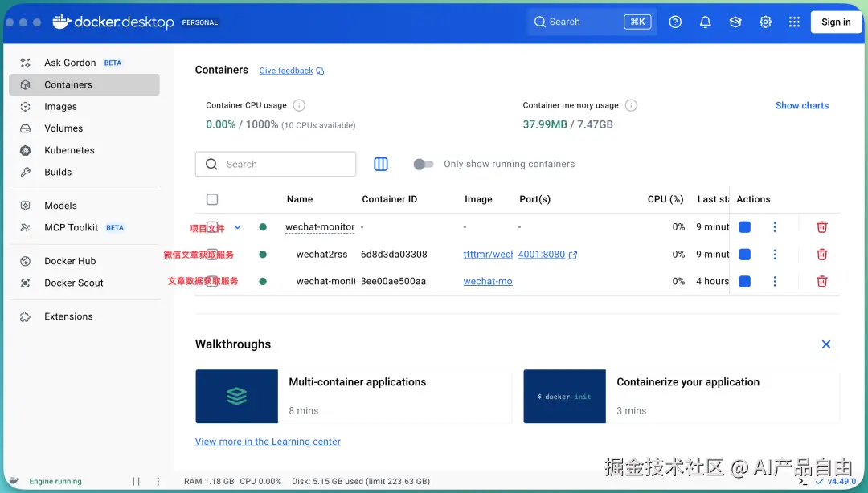The width and height of the screenshot is (868, 493).
Task: Open the notifications bell icon
Action: pos(706,22)
